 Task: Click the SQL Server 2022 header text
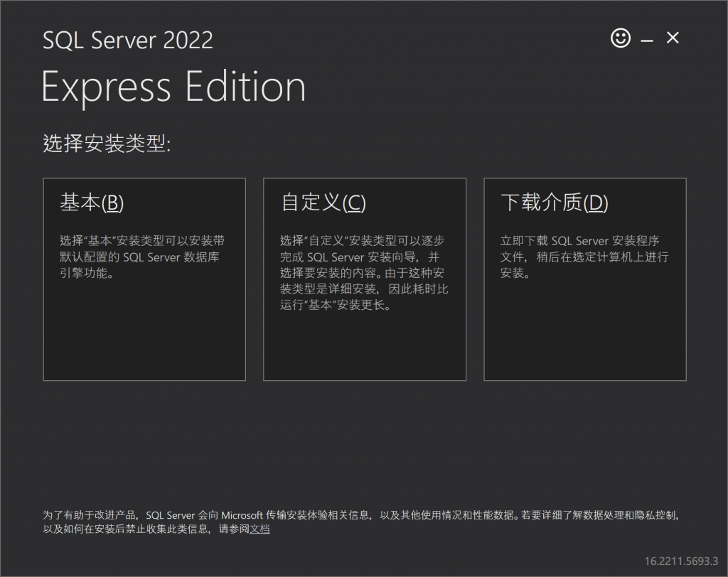click(x=128, y=40)
